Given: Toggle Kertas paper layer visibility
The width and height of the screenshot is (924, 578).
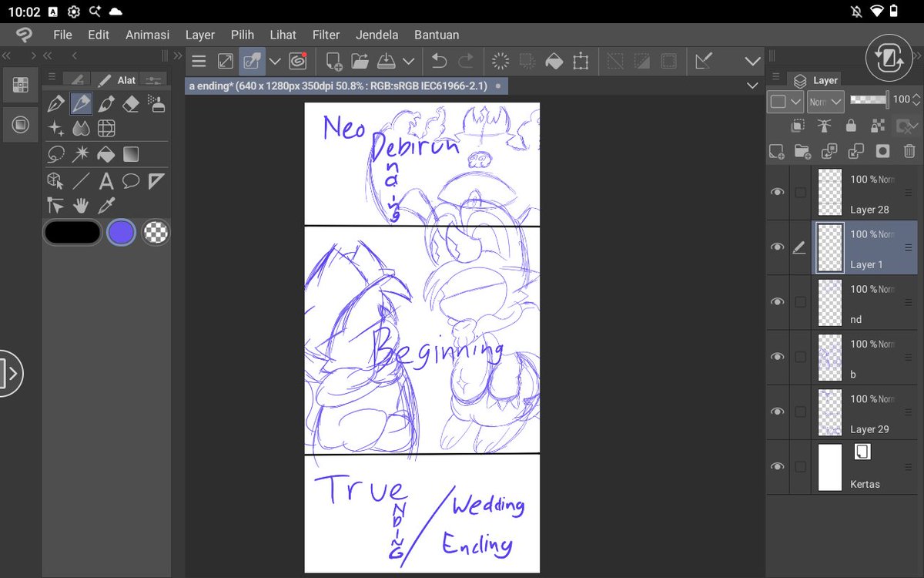Looking at the screenshot, I should click(778, 466).
